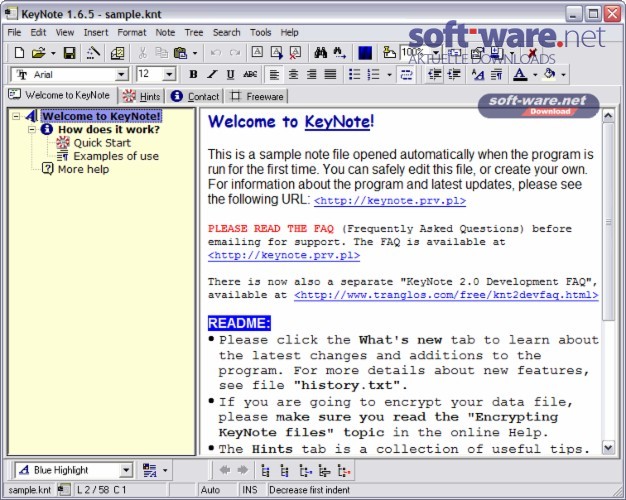The height and width of the screenshot is (500, 626).
Task: Click the Find Next binoculars-arrow icon
Action: (339, 53)
